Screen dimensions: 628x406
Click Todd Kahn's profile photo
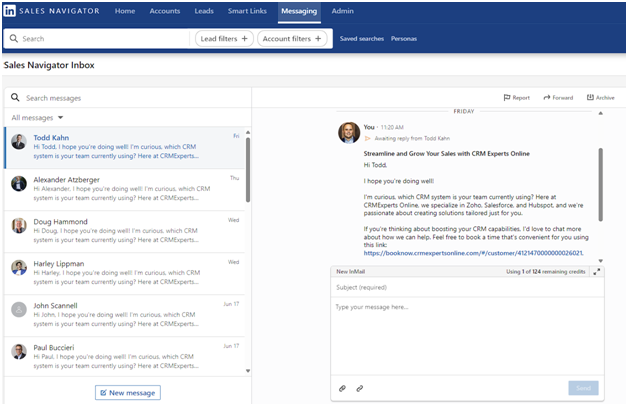click(x=19, y=142)
